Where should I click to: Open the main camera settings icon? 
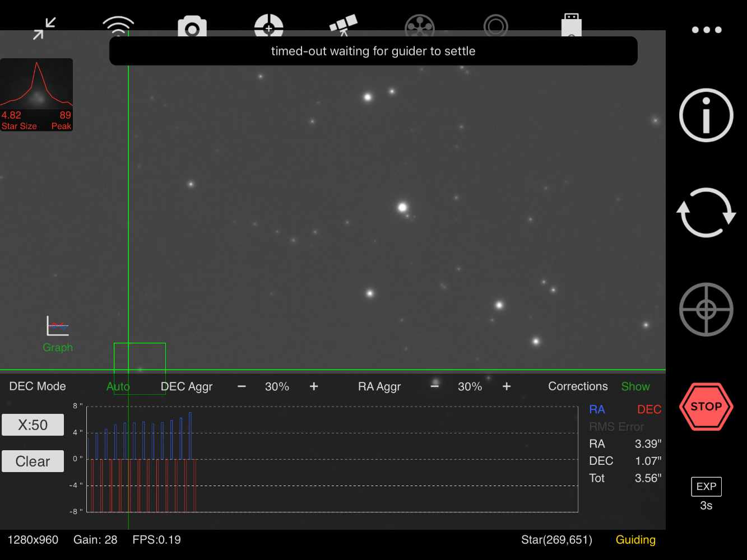(192, 27)
